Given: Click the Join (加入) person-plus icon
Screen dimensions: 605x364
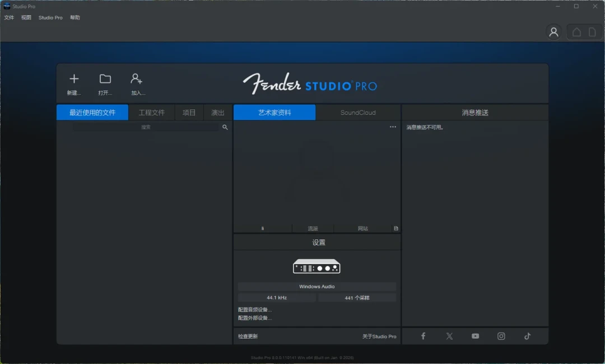Looking at the screenshot, I should (136, 79).
